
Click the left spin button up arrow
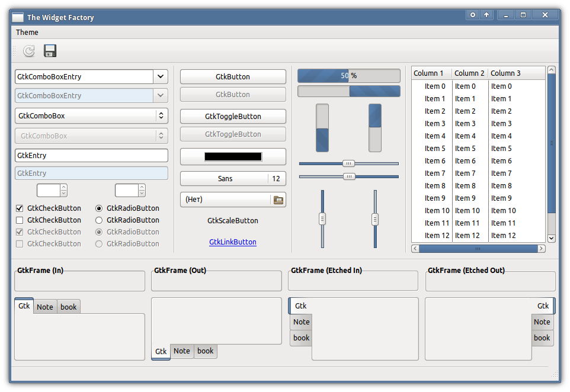pos(63,188)
